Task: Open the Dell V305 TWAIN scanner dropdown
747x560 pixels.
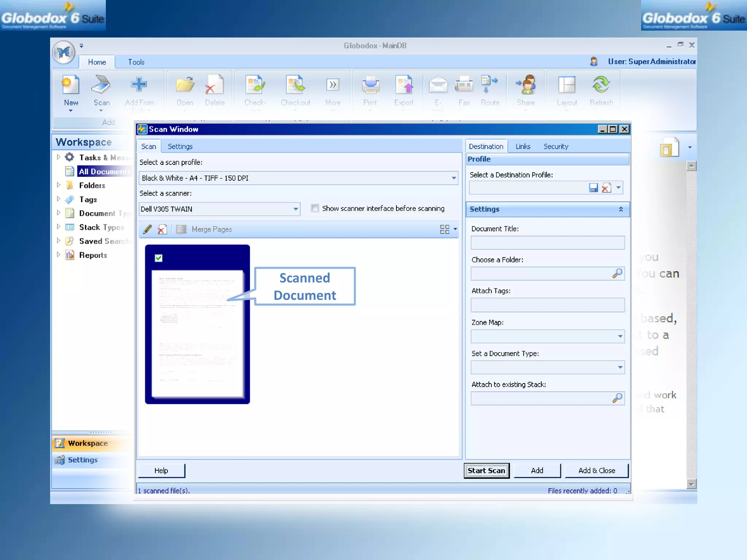Action: [x=295, y=209]
